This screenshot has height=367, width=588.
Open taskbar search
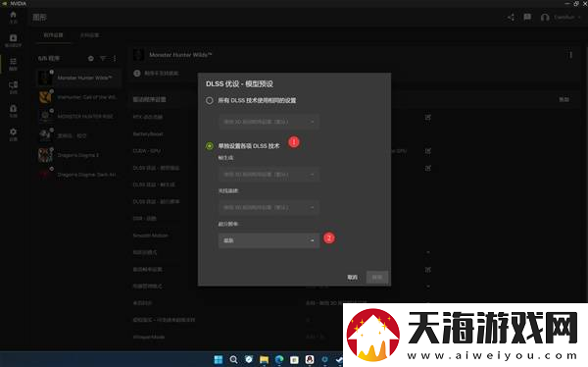coord(233,359)
